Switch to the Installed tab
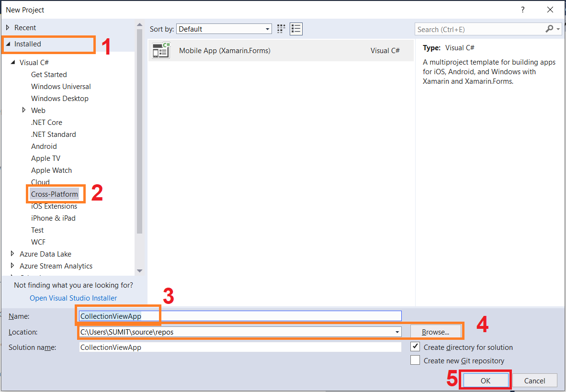 [x=27, y=44]
